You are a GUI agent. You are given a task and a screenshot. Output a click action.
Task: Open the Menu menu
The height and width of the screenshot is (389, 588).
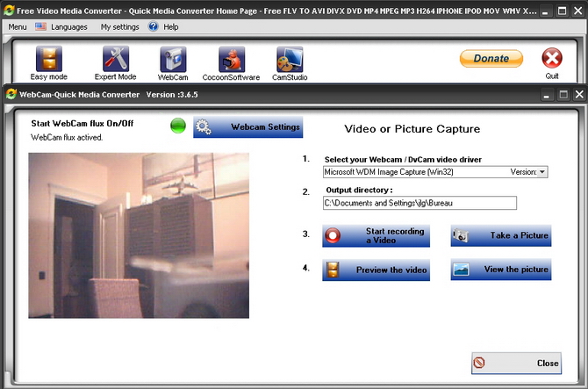[x=18, y=27]
